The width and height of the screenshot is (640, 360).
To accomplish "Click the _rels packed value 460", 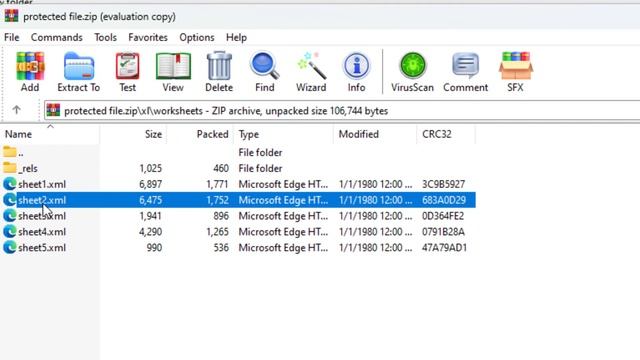I will pyautogui.click(x=221, y=168).
